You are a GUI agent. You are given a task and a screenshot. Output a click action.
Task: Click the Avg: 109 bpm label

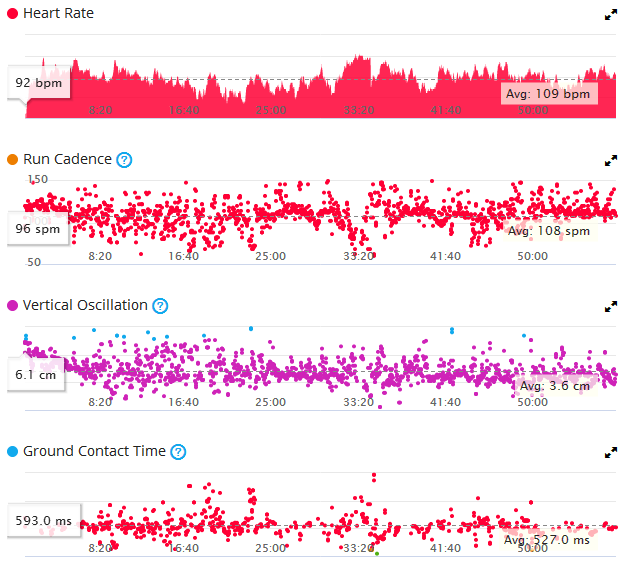548,94
